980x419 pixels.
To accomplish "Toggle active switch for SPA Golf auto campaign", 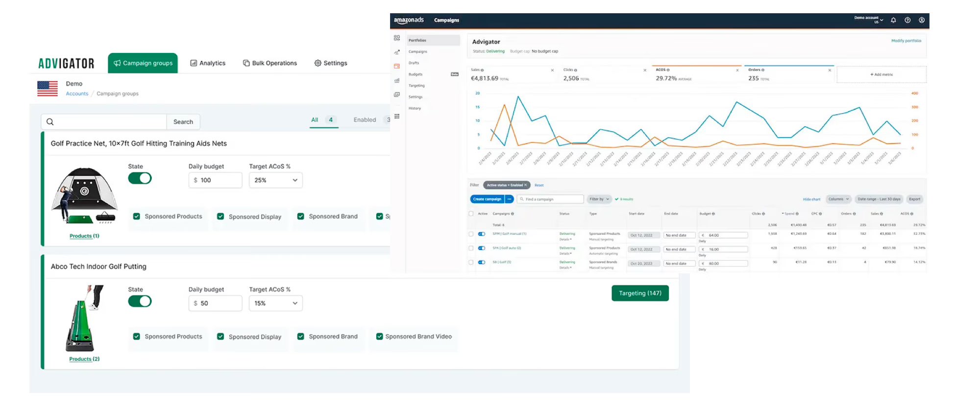I will (482, 248).
